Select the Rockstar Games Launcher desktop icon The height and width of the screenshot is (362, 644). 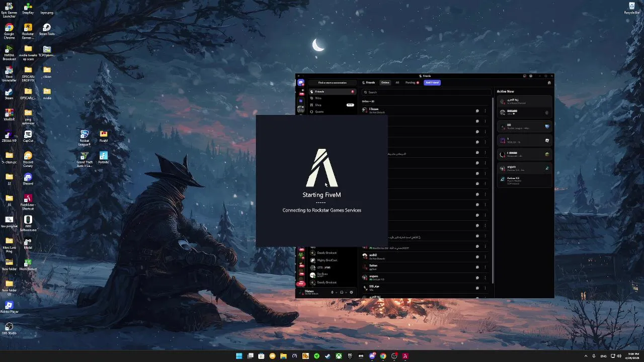(28, 31)
